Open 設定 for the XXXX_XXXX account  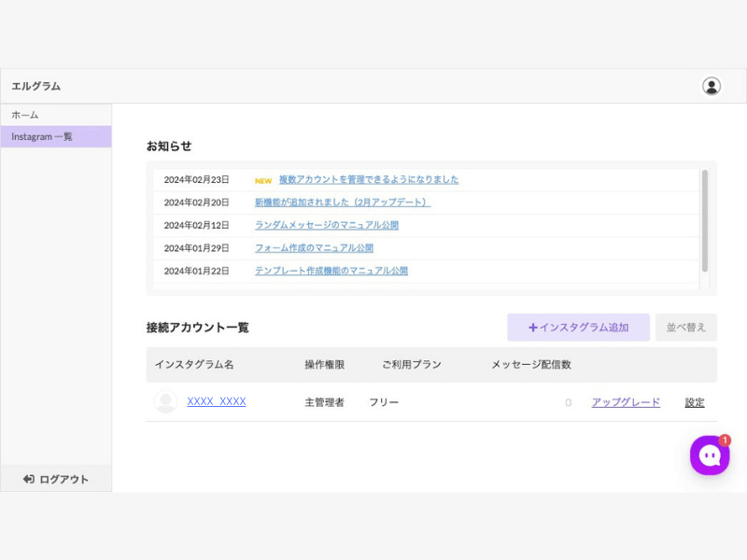[x=695, y=402]
